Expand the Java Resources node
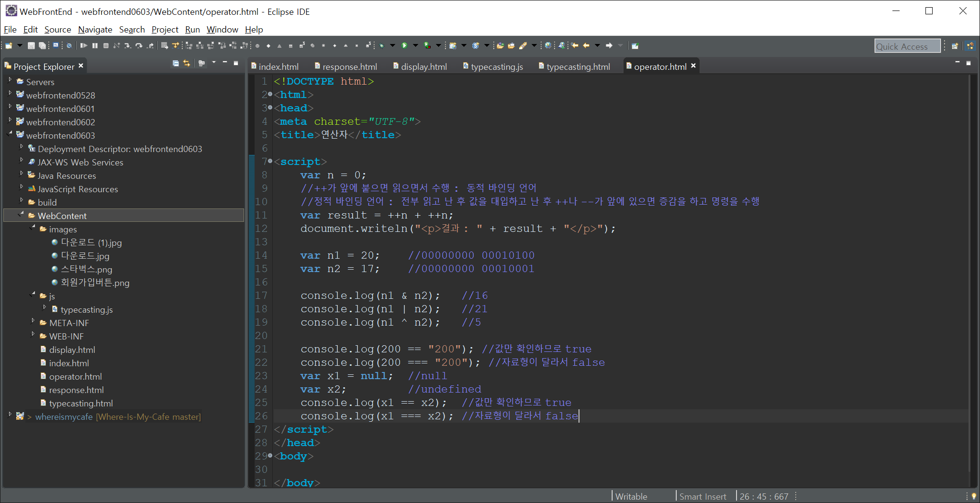 point(22,174)
